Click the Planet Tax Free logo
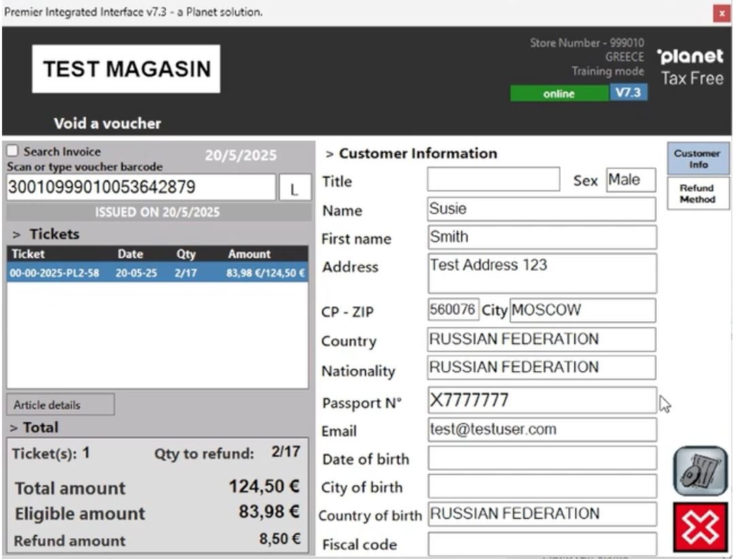 click(690, 67)
